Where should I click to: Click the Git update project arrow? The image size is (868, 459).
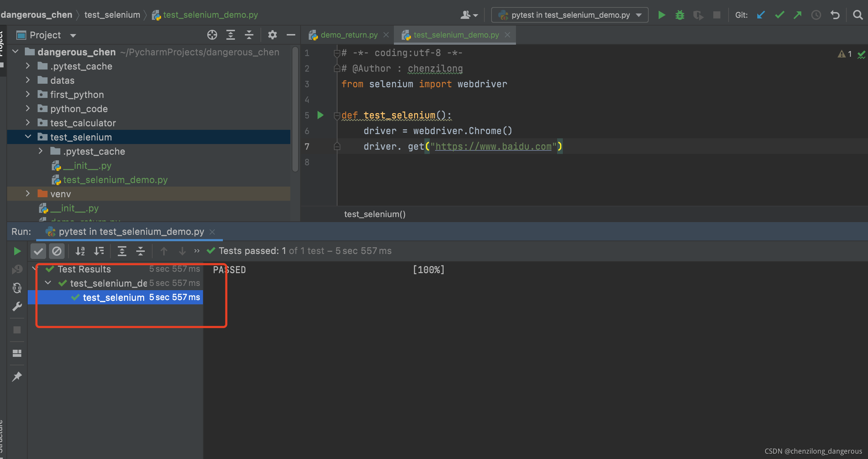(760, 15)
